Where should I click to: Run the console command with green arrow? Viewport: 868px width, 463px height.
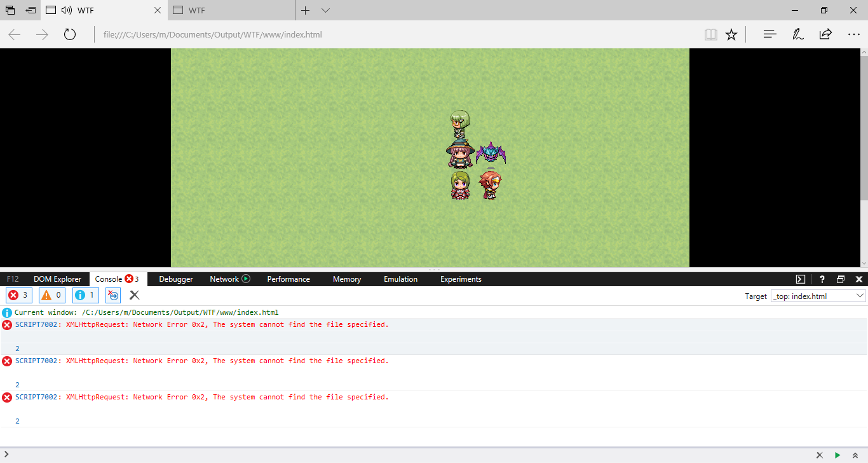(x=837, y=455)
